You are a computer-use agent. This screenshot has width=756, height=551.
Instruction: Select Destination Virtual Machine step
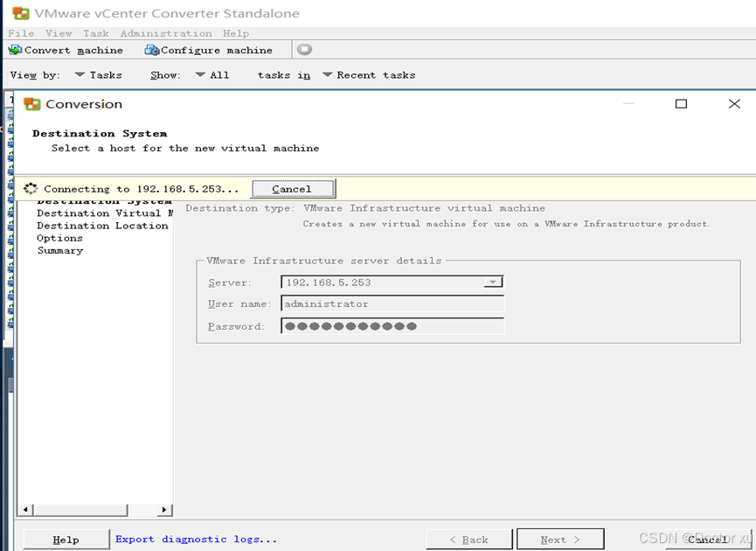tap(105, 213)
